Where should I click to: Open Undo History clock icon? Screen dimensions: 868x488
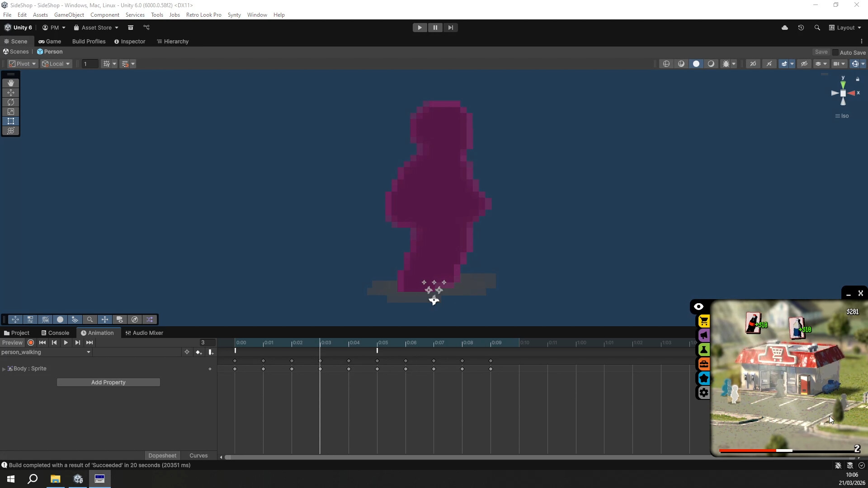pos(801,28)
